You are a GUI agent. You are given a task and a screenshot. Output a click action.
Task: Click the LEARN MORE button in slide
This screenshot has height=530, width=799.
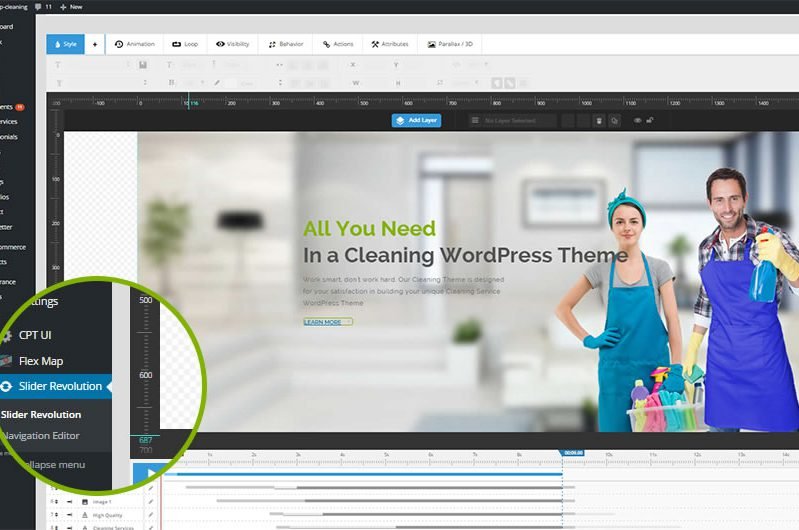(x=328, y=322)
